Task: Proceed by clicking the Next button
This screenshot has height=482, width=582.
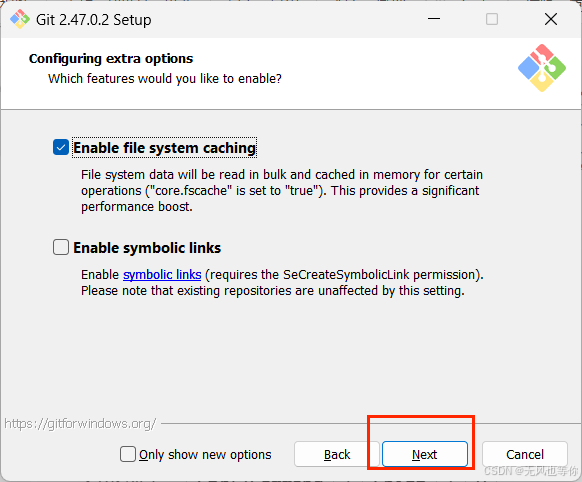Action: point(425,454)
